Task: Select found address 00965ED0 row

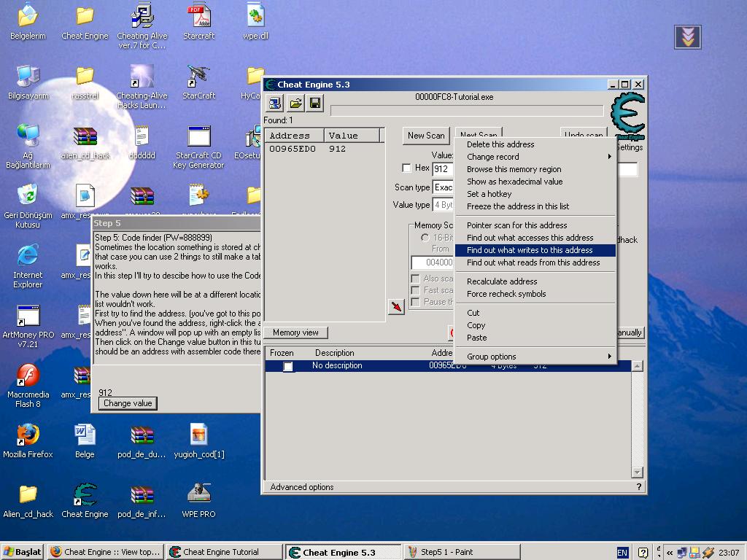Action: click(x=324, y=149)
